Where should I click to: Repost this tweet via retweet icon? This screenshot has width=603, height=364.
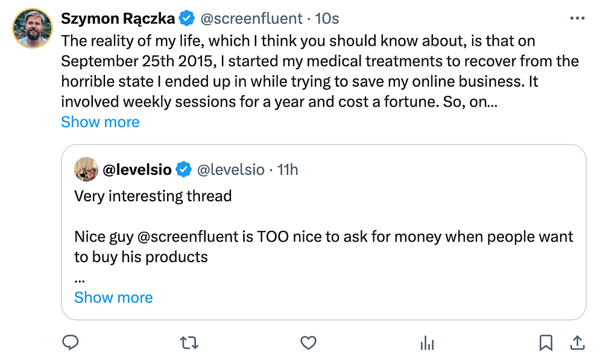189,343
